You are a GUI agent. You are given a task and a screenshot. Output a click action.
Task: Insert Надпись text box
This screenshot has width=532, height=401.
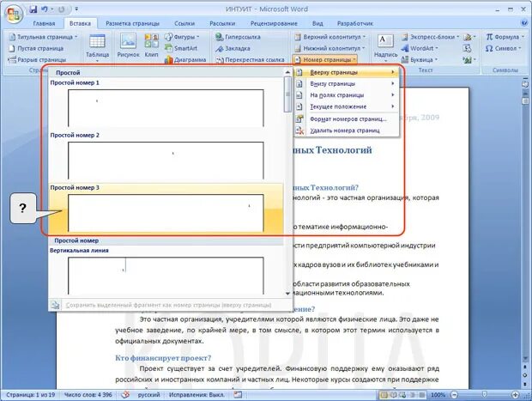click(386, 47)
